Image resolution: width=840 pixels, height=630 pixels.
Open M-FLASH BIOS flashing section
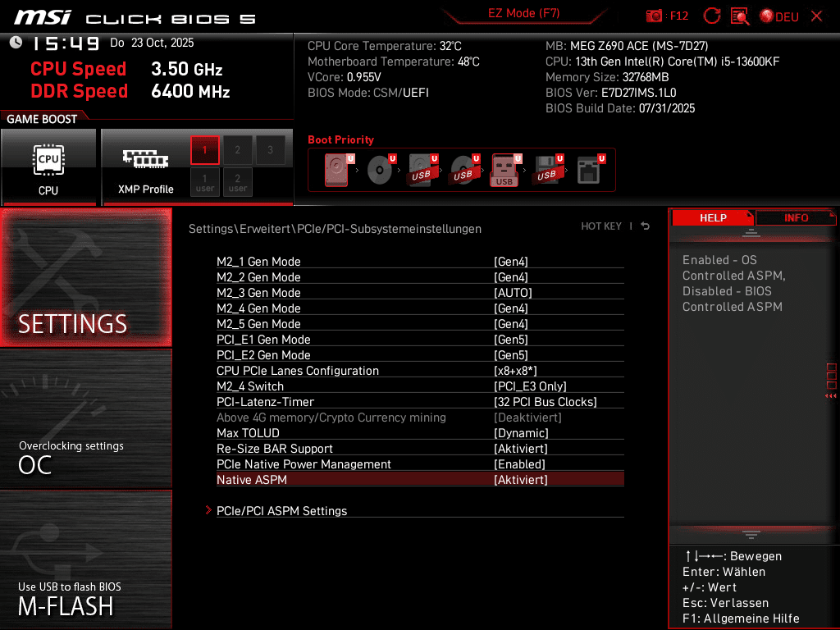click(x=85, y=559)
